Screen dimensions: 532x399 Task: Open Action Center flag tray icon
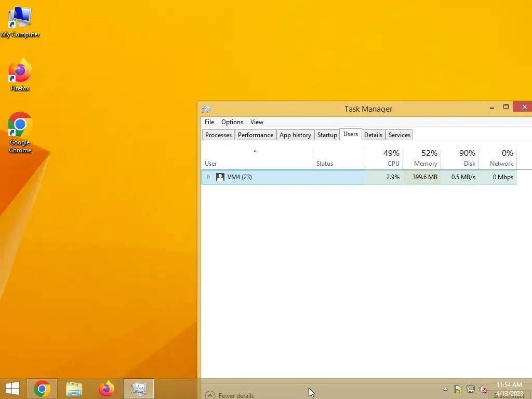[x=458, y=389]
